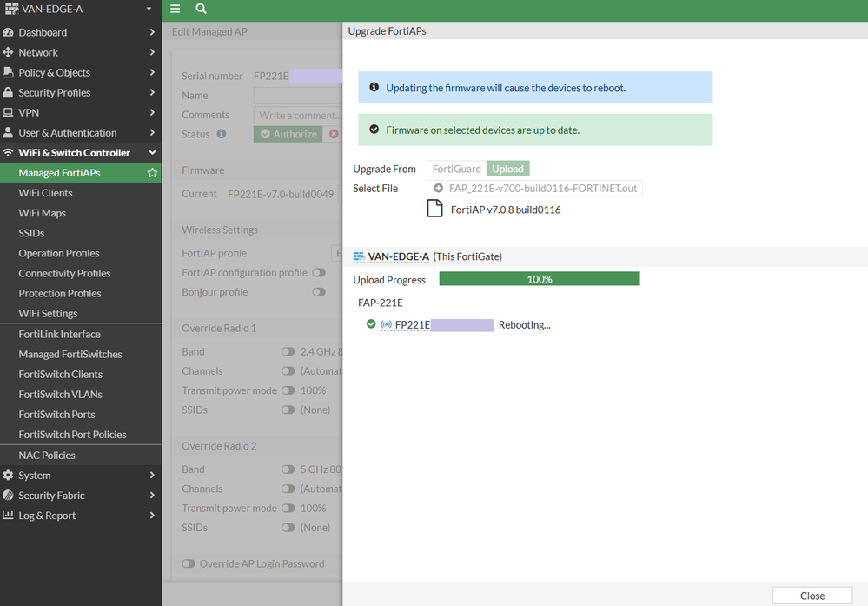Expand the Policy & Objects chevron
This screenshot has height=606, width=868.
(x=152, y=72)
